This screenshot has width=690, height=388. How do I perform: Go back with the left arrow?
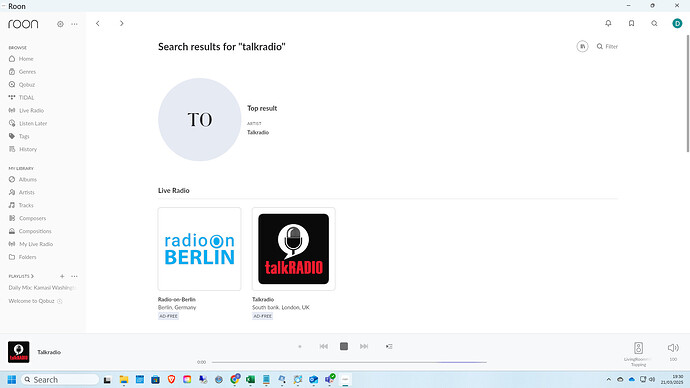(98, 23)
